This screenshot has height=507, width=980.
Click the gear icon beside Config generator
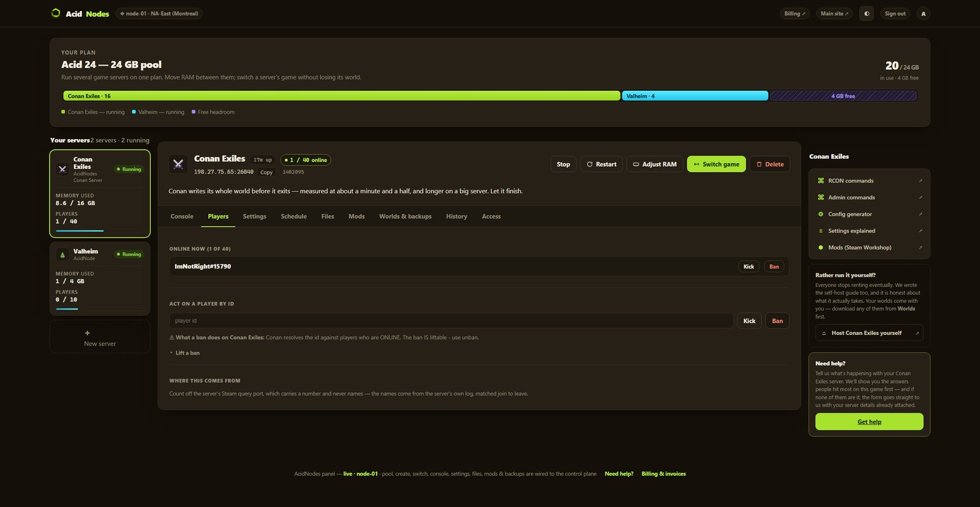(x=821, y=214)
